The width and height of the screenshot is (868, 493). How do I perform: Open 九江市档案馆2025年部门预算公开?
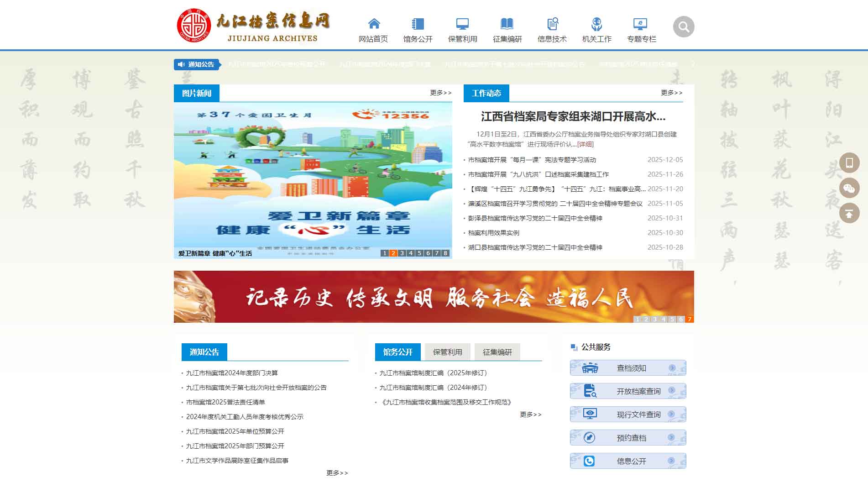pos(235,446)
